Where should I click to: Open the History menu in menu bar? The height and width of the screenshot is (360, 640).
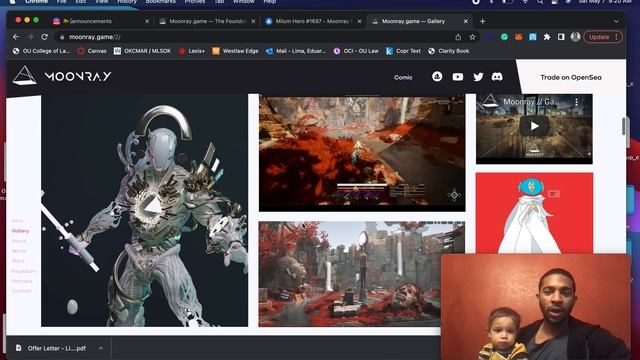click(127, 2)
